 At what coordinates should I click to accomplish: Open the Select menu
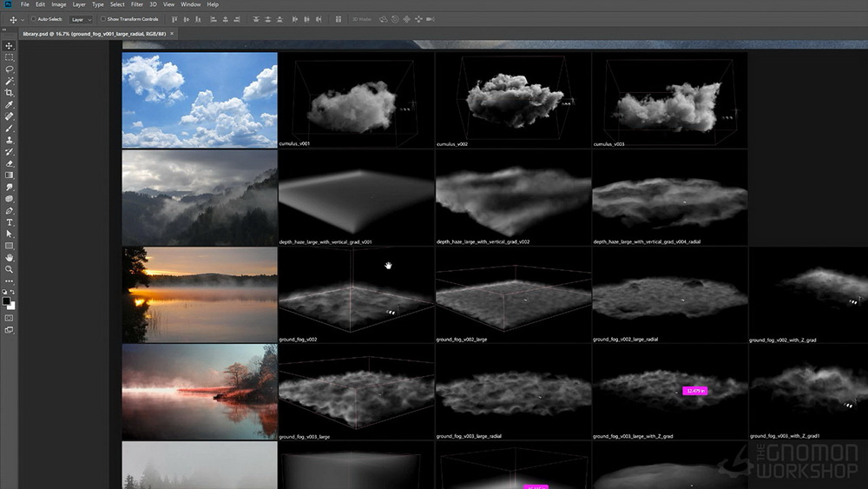point(117,4)
